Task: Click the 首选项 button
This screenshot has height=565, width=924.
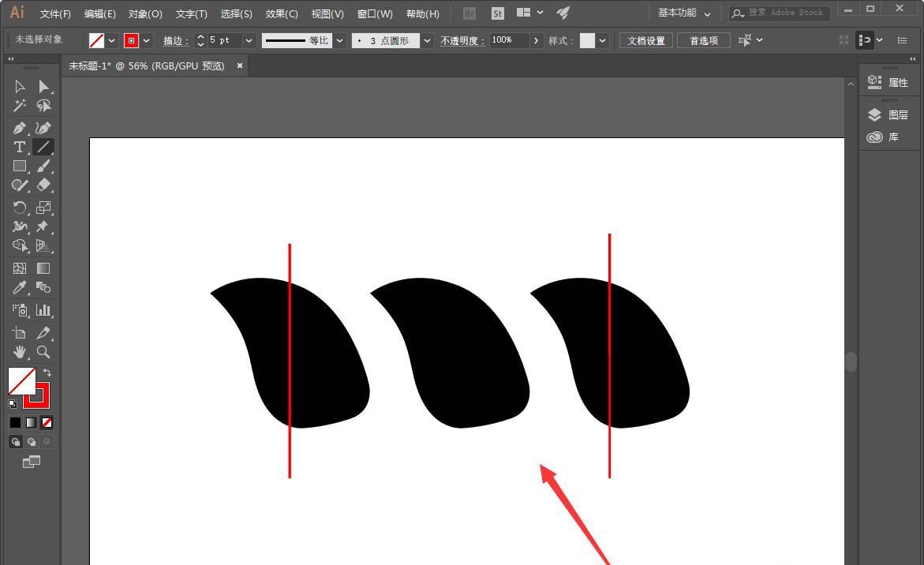Action: (704, 41)
